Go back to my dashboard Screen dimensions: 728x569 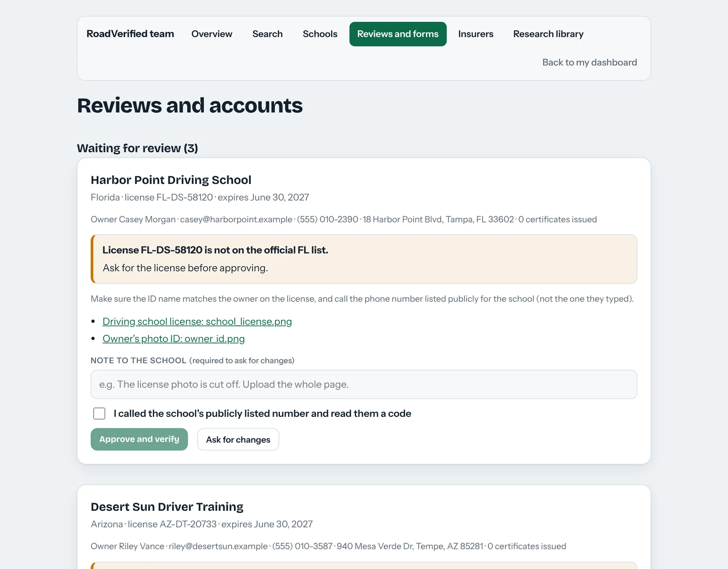(x=589, y=62)
